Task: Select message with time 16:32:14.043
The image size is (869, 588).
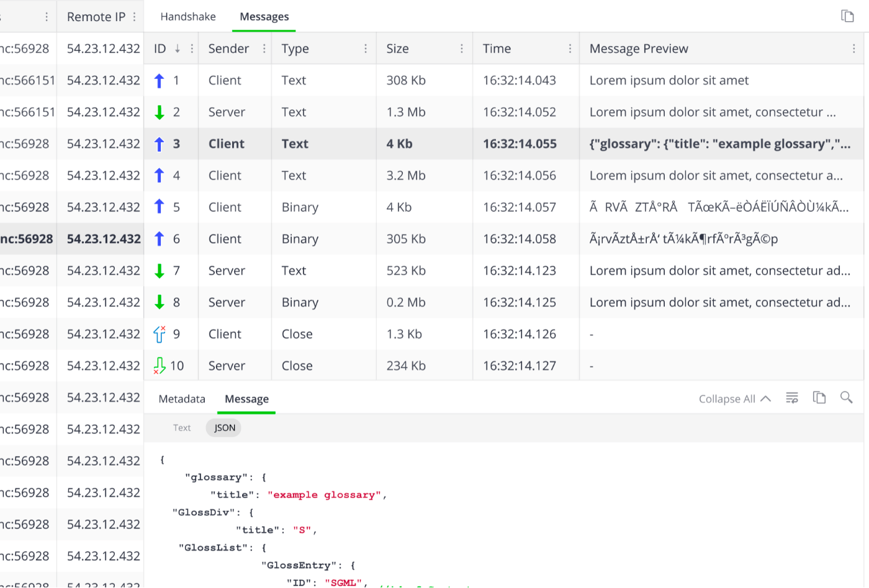Action: [520, 81]
